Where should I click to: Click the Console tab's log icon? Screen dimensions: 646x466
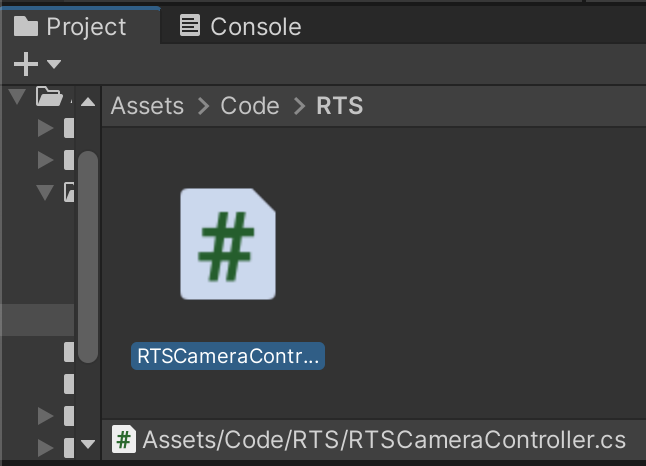[189, 27]
